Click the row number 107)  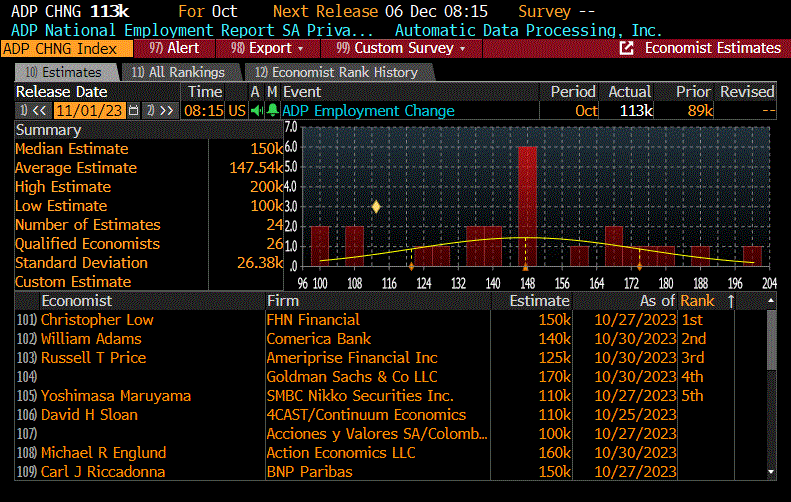(x=27, y=434)
